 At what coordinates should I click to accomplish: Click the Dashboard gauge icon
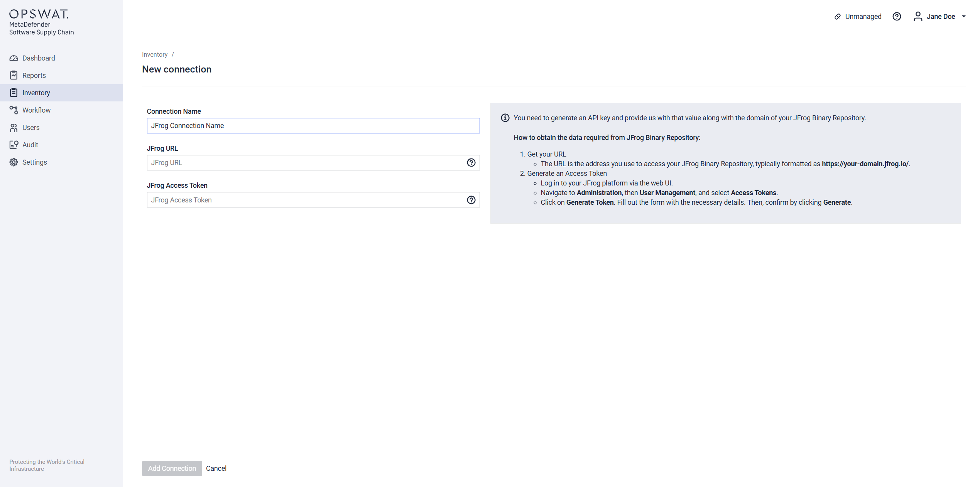[14, 58]
